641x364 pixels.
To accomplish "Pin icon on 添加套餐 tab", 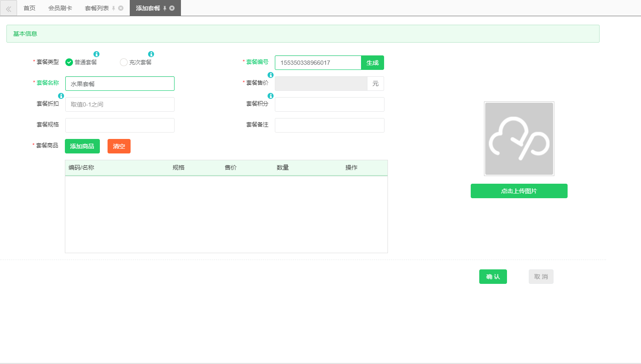I will [165, 8].
